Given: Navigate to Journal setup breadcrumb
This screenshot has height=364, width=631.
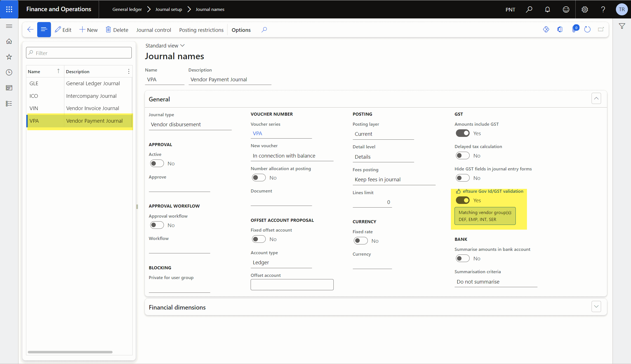Looking at the screenshot, I should click(169, 9).
